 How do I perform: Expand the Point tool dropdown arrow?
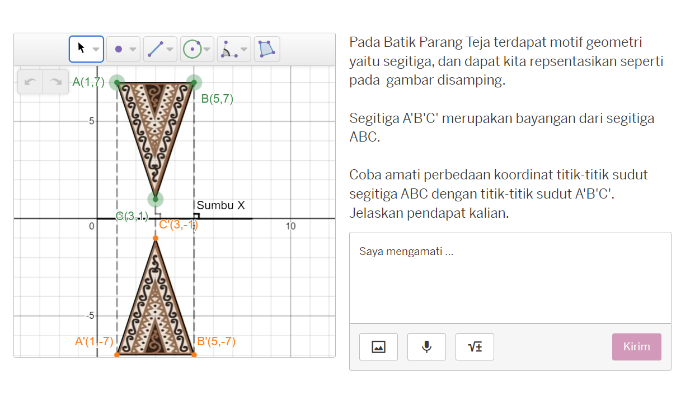(133, 49)
